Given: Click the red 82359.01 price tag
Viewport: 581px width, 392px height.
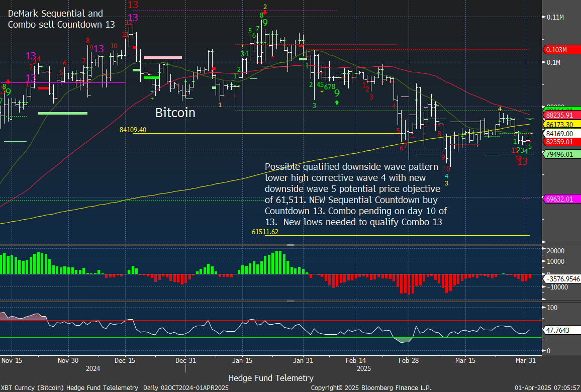Looking at the screenshot, I should [x=562, y=142].
